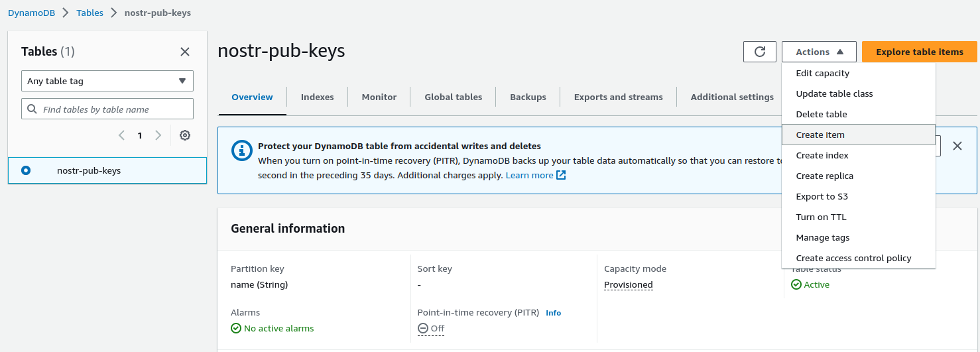Click the Active table status text
This screenshot has height=352, width=980.
(x=817, y=284)
